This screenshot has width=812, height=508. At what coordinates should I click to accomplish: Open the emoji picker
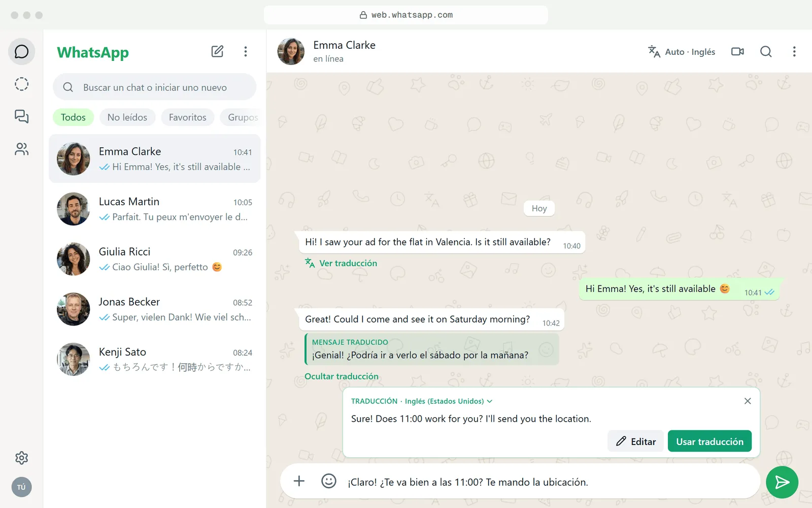329,481
